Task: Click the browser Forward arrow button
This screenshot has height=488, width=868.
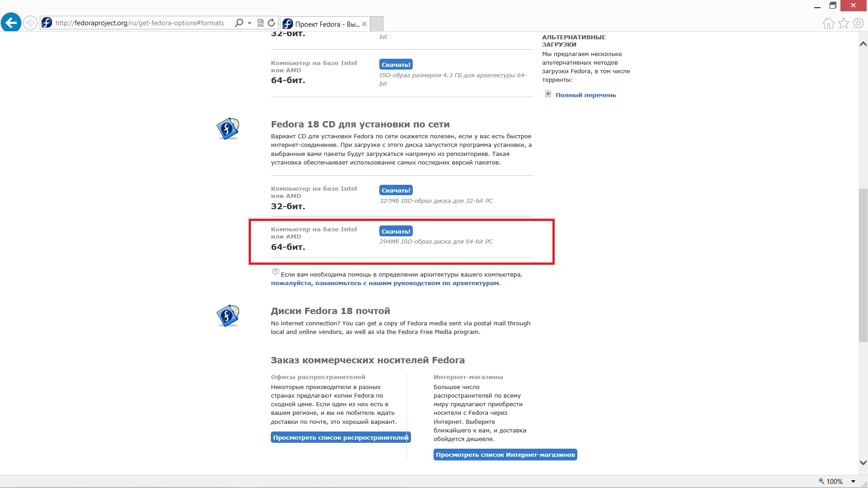Action: coord(30,23)
